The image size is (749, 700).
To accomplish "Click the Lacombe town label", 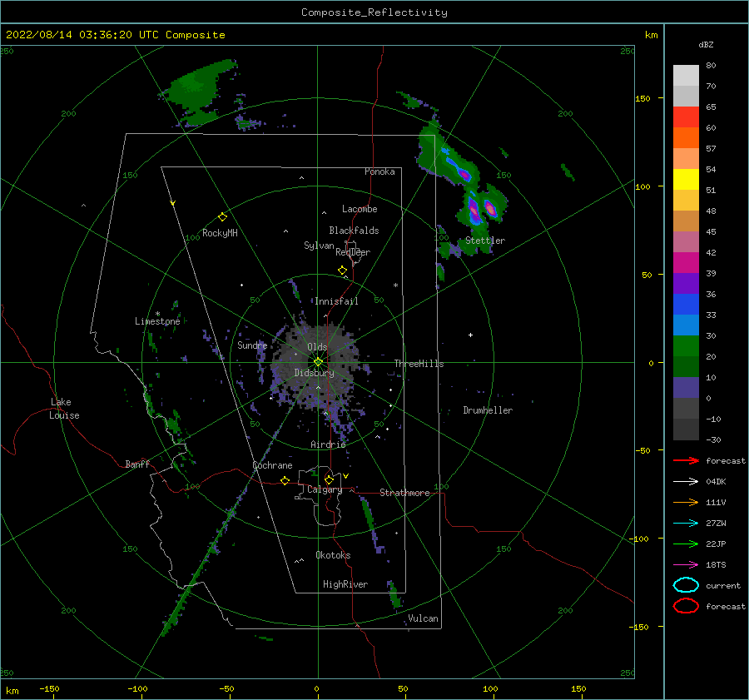I will click(360, 209).
